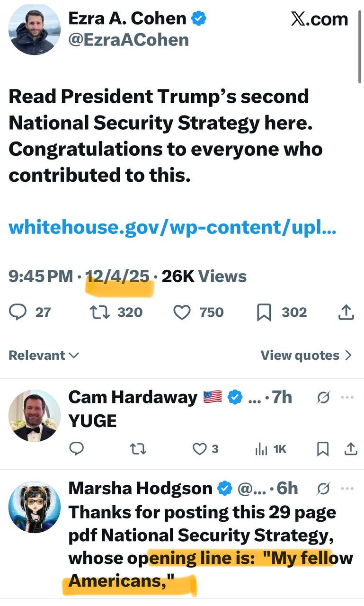Open Ezra A. Cohen's profile picture
Screen dimensions: 364x606
tap(34, 30)
